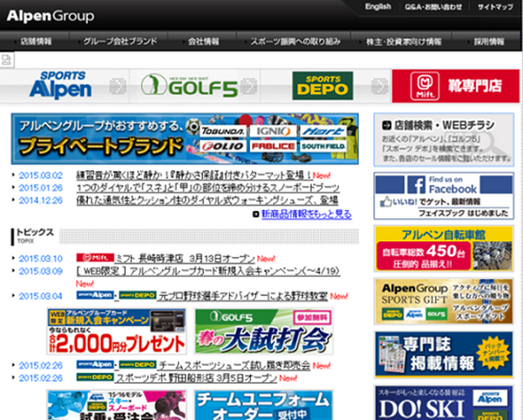Click the FABLICE brand logo in banner

pyautogui.click(x=273, y=146)
